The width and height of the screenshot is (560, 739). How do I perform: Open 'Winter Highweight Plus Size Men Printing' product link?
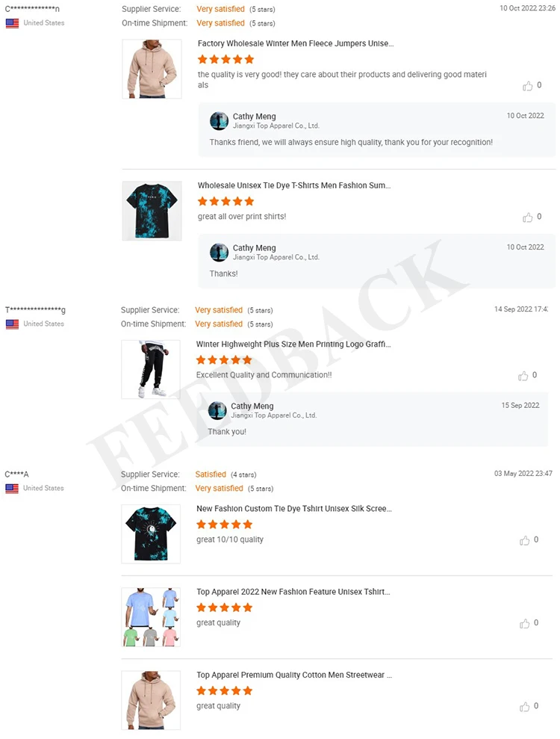point(293,344)
